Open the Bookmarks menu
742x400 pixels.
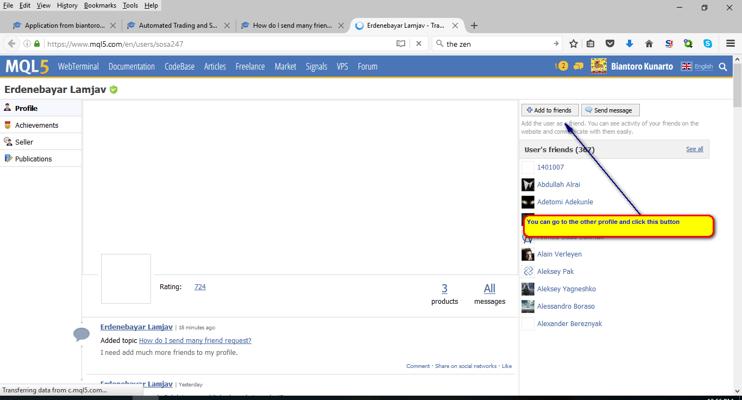pyautogui.click(x=99, y=5)
